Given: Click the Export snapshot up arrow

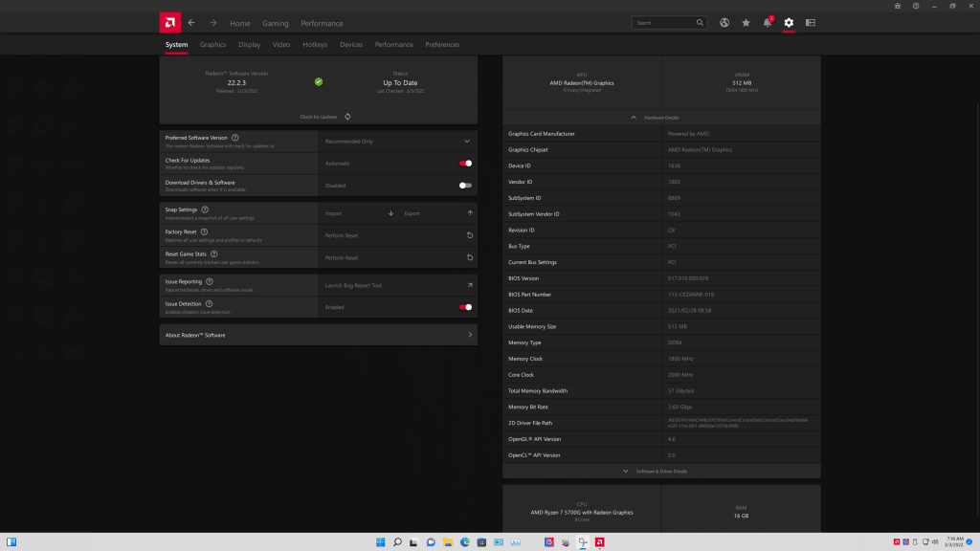Looking at the screenshot, I should (470, 213).
